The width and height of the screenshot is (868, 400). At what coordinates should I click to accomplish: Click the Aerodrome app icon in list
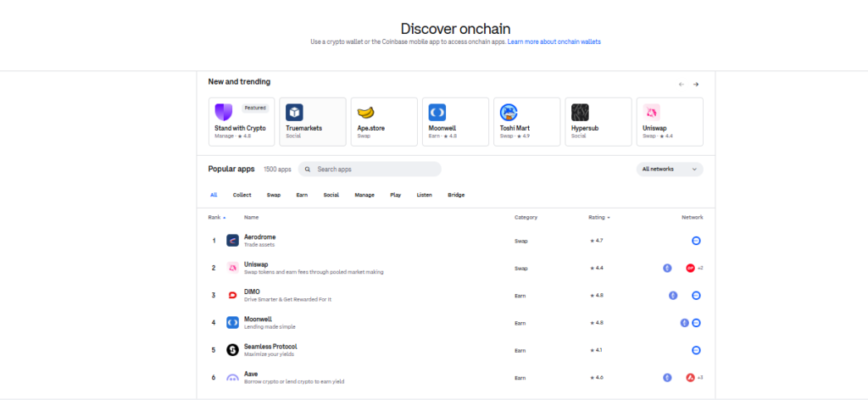tap(232, 241)
